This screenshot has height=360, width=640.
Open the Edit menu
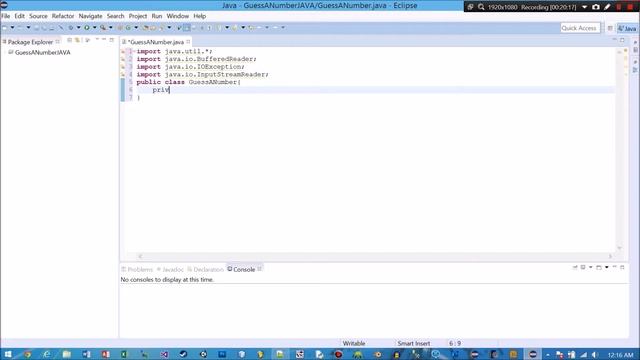[x=20, y=16]
